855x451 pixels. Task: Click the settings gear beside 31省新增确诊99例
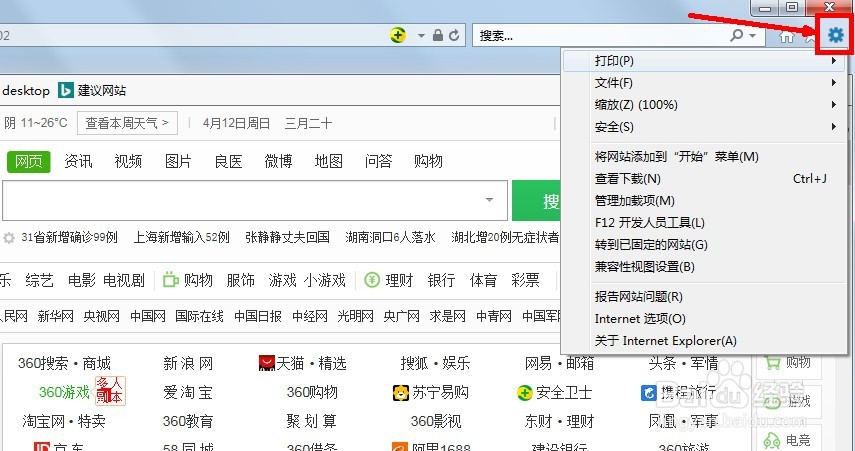coord(9,238)
